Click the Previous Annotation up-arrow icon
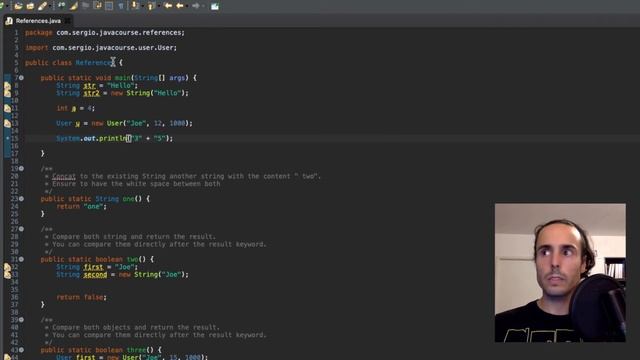Screen dimensions: 640x360 (151, 6)
